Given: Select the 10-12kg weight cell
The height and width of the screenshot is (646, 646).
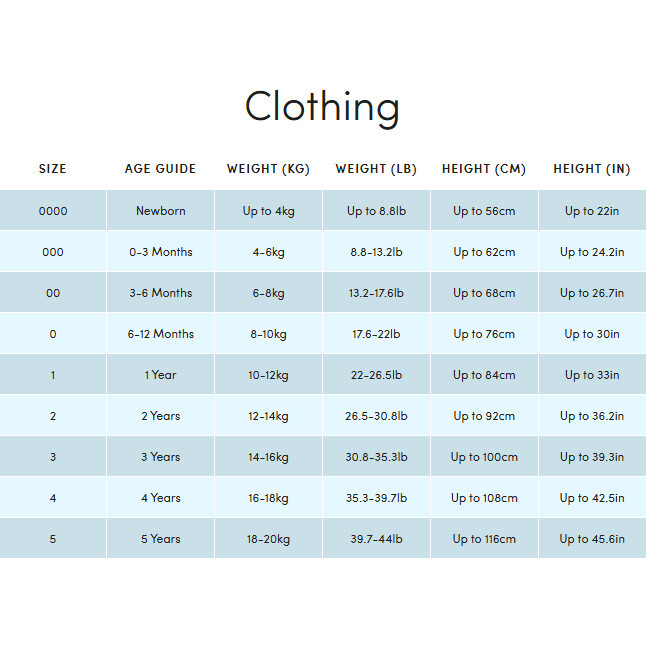Looking at the screenshot, I should 268,375.
